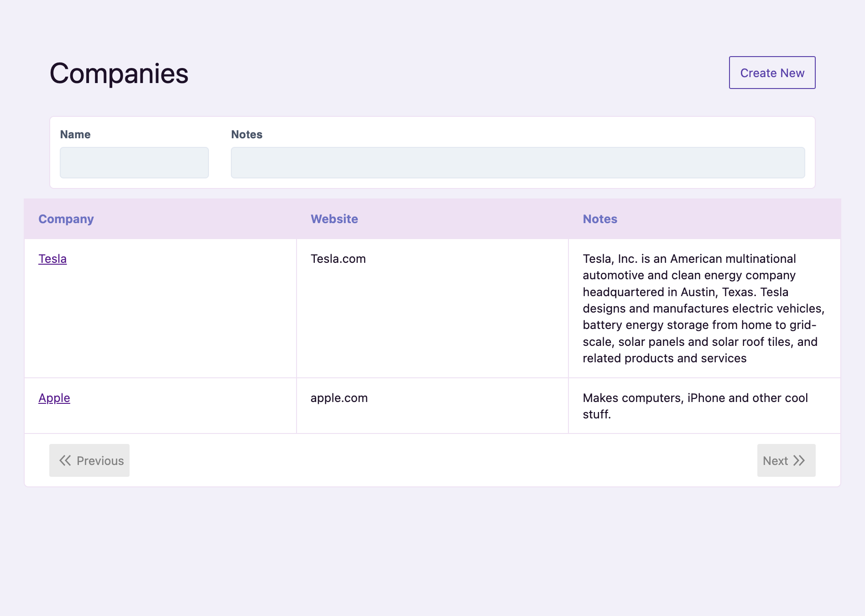Click the Tesla notes description text

point(703,308)
